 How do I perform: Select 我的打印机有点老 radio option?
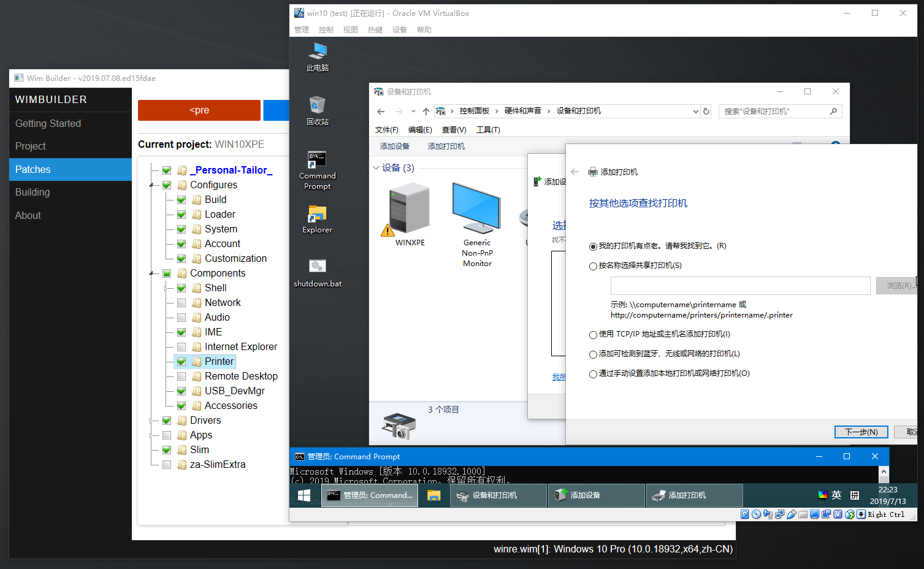tap(593, 246)
